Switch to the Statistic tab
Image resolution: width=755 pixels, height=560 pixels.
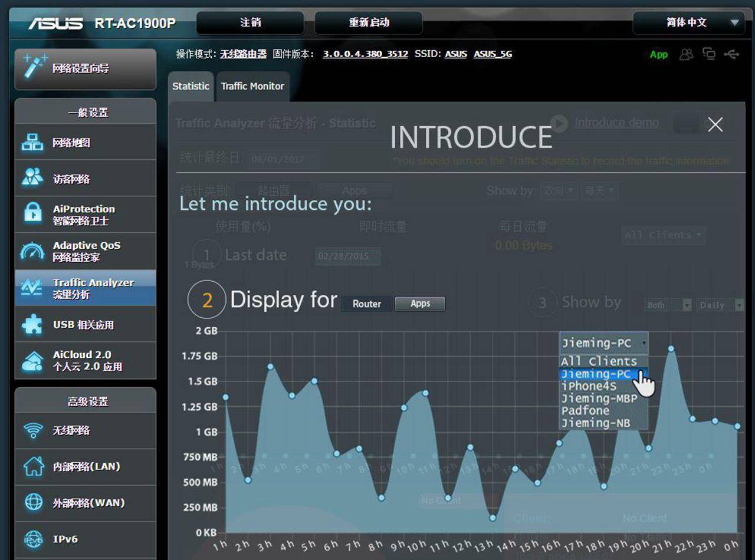pos(191,86)
